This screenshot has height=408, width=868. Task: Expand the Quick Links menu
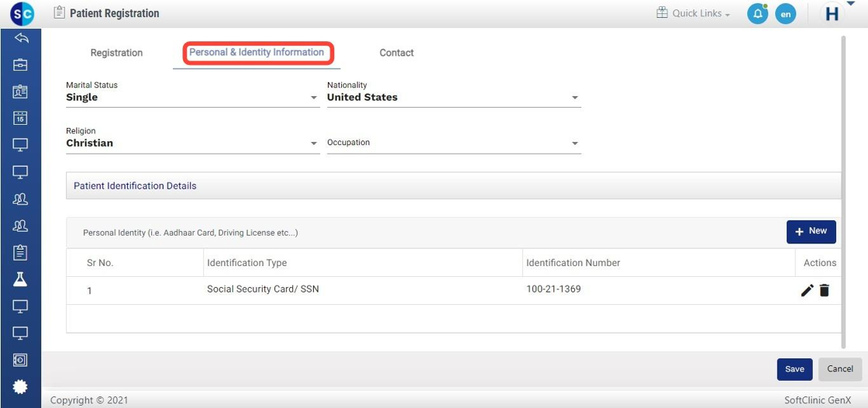click(701, 13)
